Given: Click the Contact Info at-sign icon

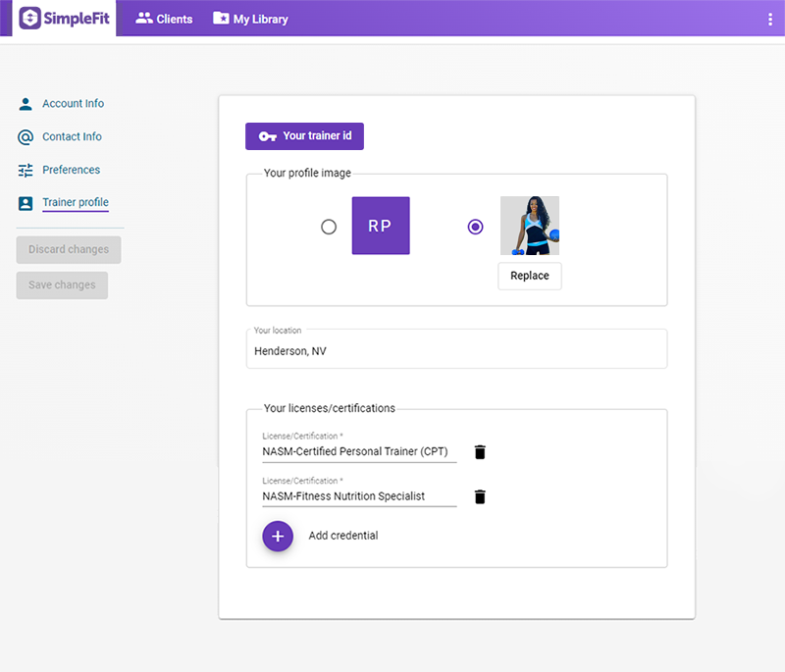Looking at the screenshot, I should pos(26,137).
